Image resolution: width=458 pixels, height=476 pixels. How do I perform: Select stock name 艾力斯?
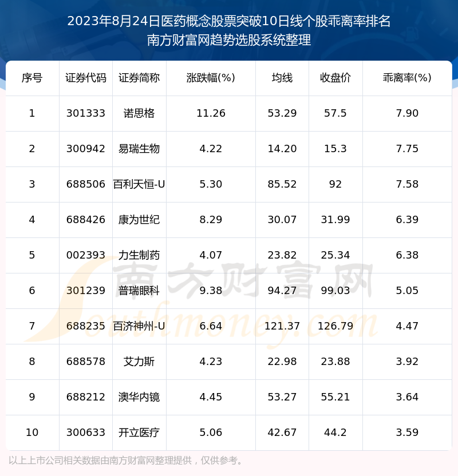(x=139, y=362)
